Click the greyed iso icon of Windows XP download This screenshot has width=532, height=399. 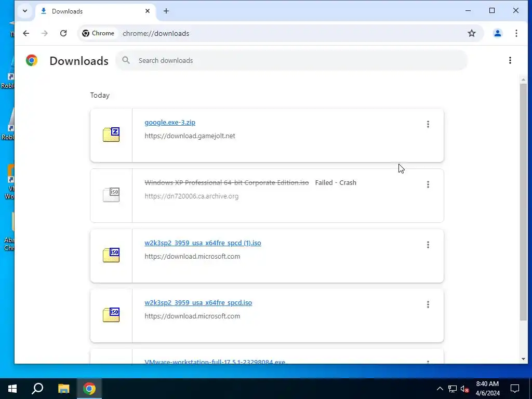pos(111,195)
